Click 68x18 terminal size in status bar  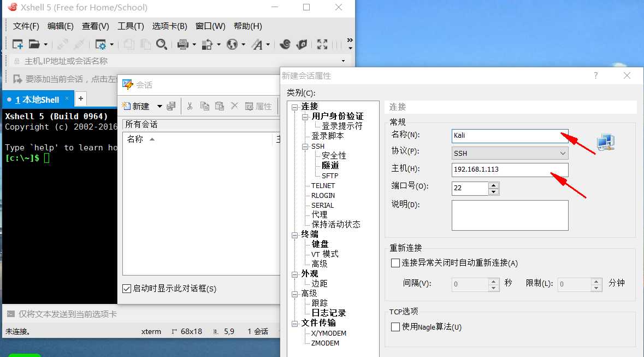click(191, 331)
